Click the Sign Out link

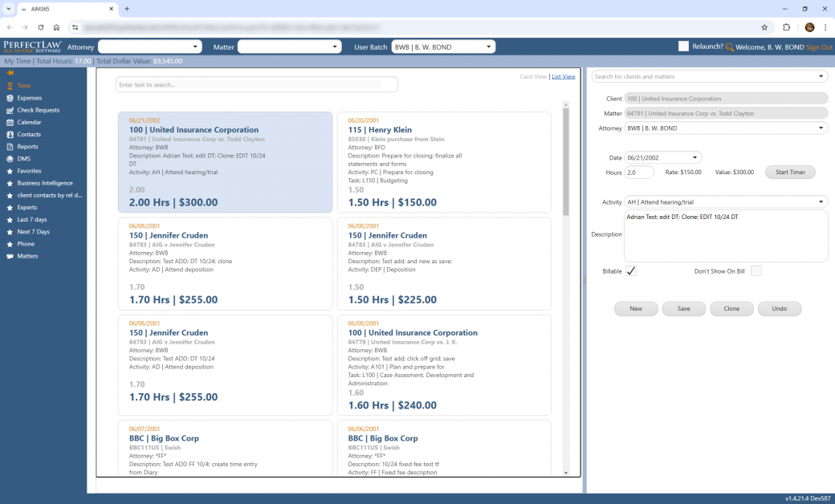[819, 47]
